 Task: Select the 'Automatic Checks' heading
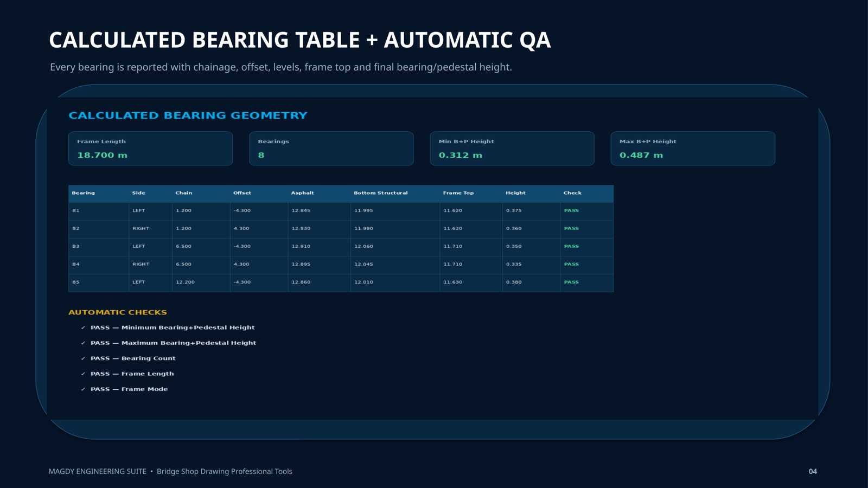click(118, 312)
